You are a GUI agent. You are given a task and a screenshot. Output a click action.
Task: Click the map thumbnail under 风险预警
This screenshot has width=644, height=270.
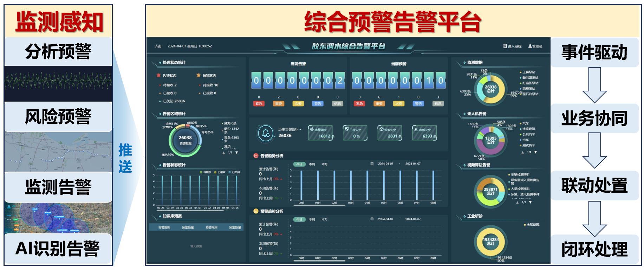point(58,152)
